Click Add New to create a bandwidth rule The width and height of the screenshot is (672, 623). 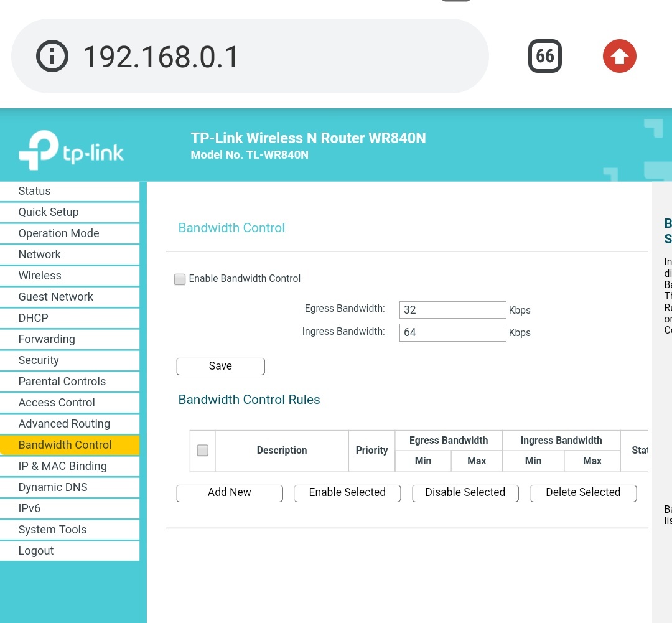[x=229, y=492]
